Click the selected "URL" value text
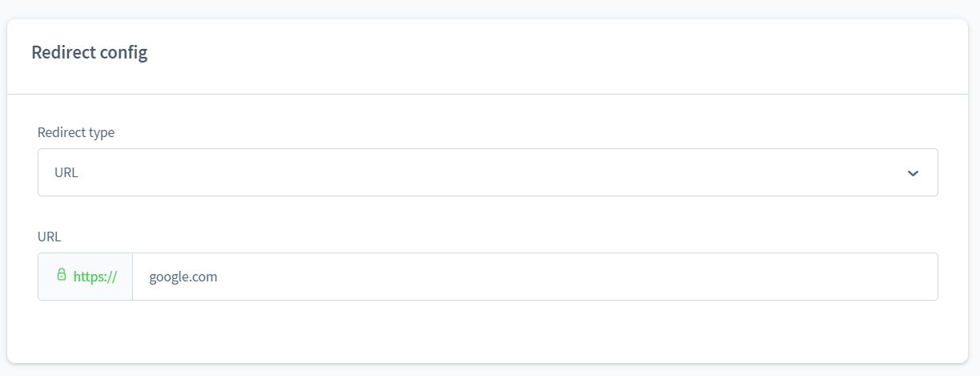 tap(66, 172)
